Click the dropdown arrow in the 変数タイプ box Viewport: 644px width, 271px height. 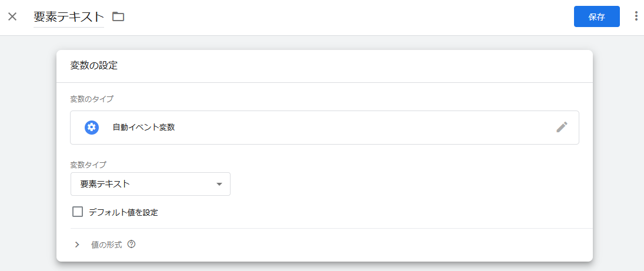pyautogui.click(x=219, y=184)
